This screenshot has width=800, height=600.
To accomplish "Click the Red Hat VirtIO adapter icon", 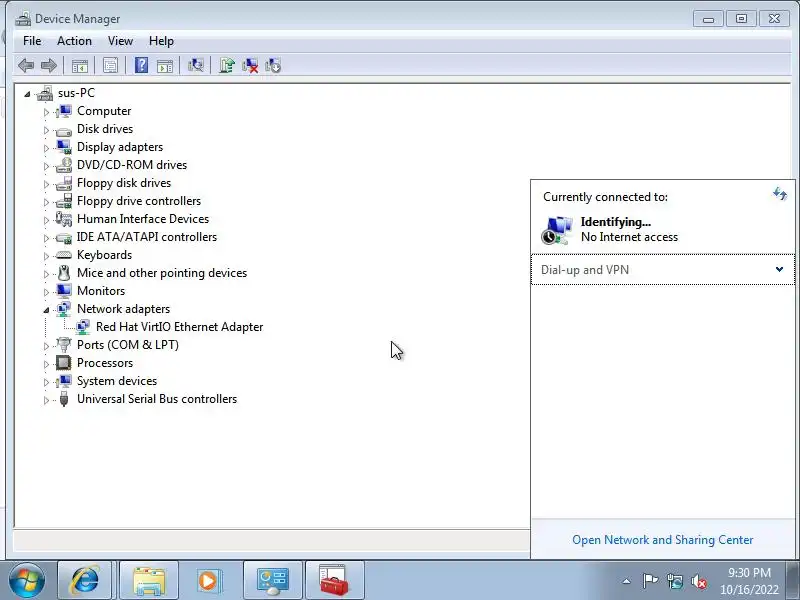I will click(x=83, y=327).
